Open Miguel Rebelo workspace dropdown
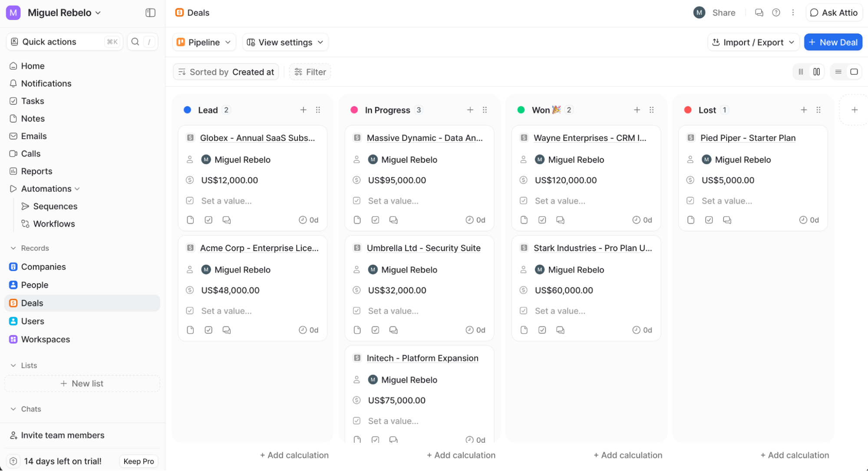Image resolution: width=868 pixels, height=471 pixels. (x=64, y=13)
